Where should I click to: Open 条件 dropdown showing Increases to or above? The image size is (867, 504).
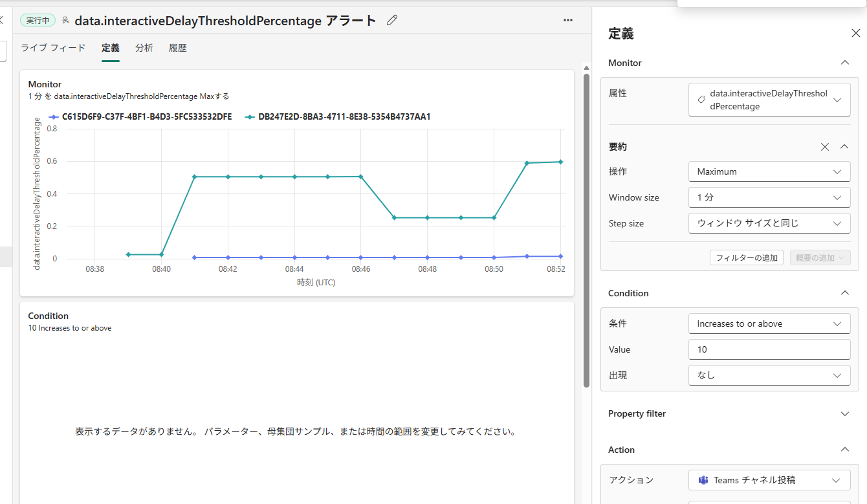point(769,323)
